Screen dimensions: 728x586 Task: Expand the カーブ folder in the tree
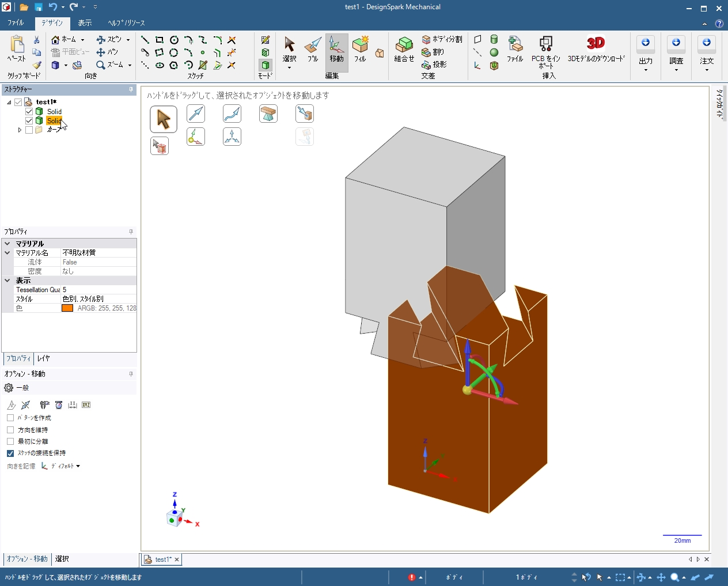[20, 130]
